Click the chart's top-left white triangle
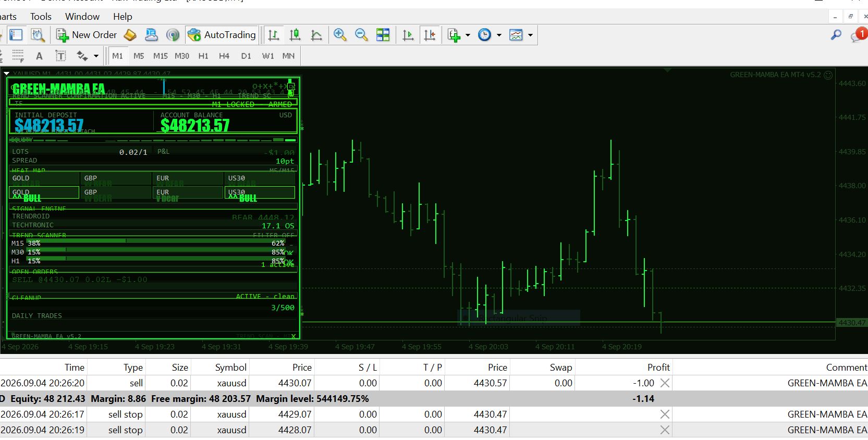 pos(6,74)
